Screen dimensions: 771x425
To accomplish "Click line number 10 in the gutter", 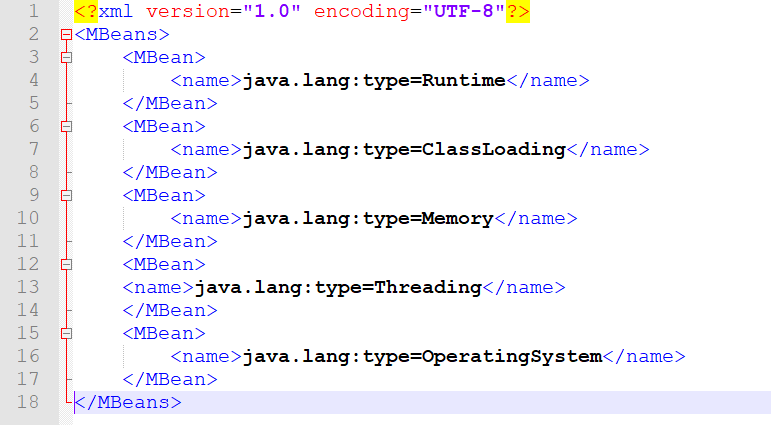I will point(30,219).
